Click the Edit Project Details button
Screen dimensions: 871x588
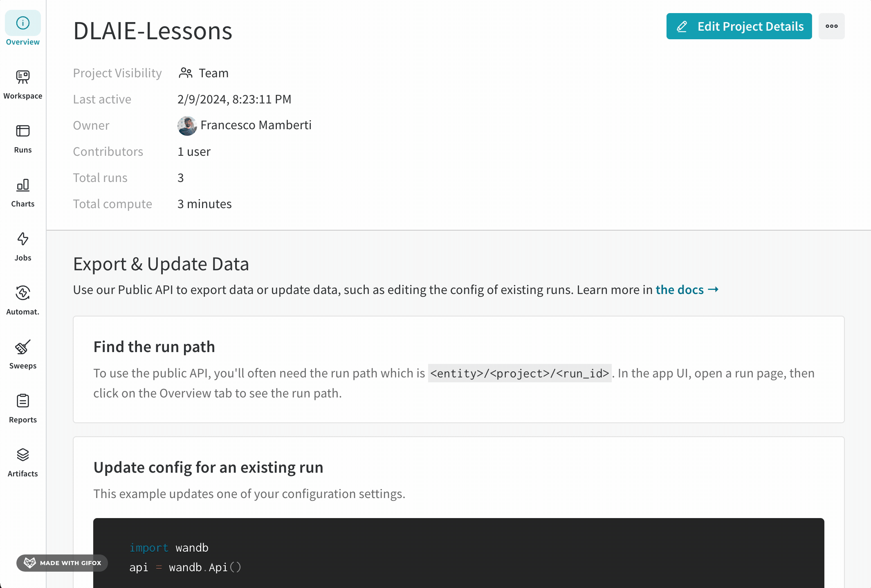739,26
